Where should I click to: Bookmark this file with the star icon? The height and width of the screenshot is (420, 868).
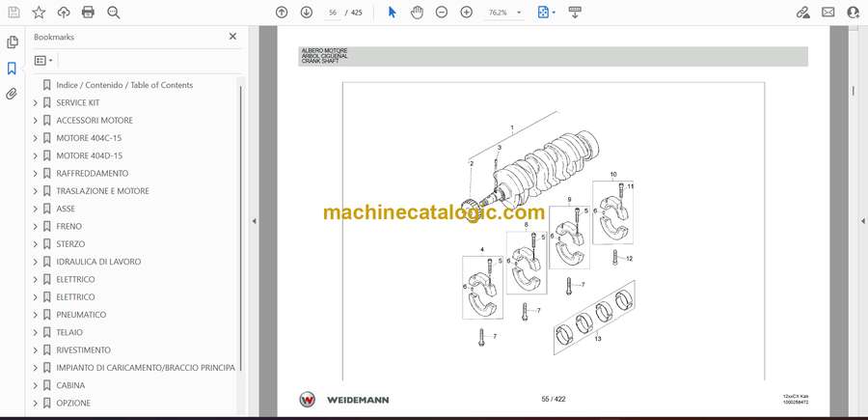[x=39, y=13]
